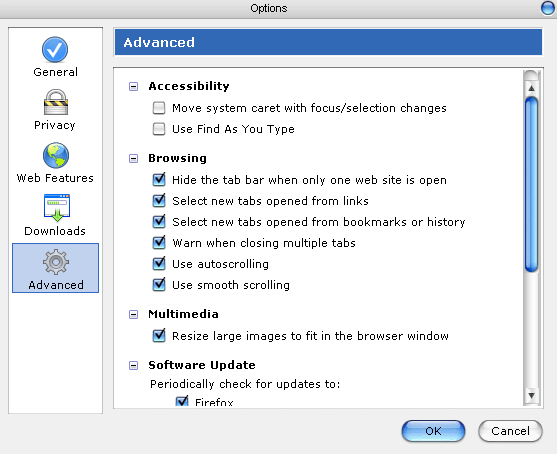Collapse the Multimedia section
Image resolution: width=557 pixels, height=454 pixels.
click(x=133, y=314)
